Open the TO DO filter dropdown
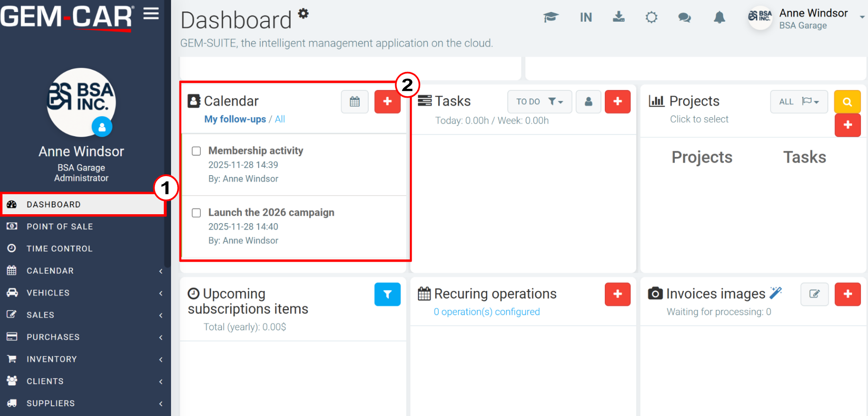 pyautogui.click(x=539, y=102)
